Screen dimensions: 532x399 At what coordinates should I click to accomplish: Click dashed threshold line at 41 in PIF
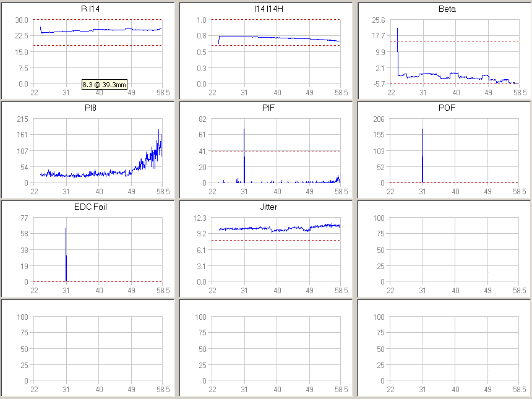291,152
